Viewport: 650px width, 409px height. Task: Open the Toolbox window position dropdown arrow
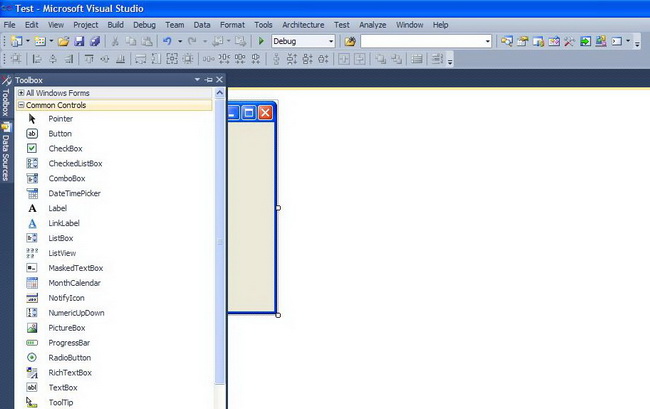click(x=197, y=80)
